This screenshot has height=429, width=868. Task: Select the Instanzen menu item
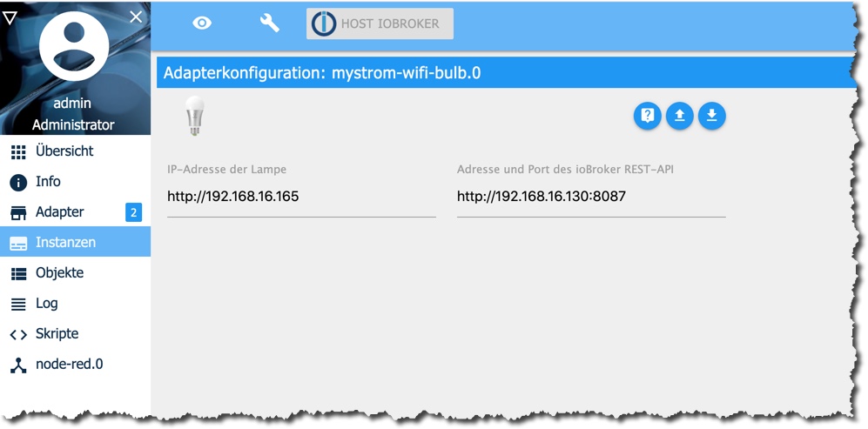[x=75, y=243]
